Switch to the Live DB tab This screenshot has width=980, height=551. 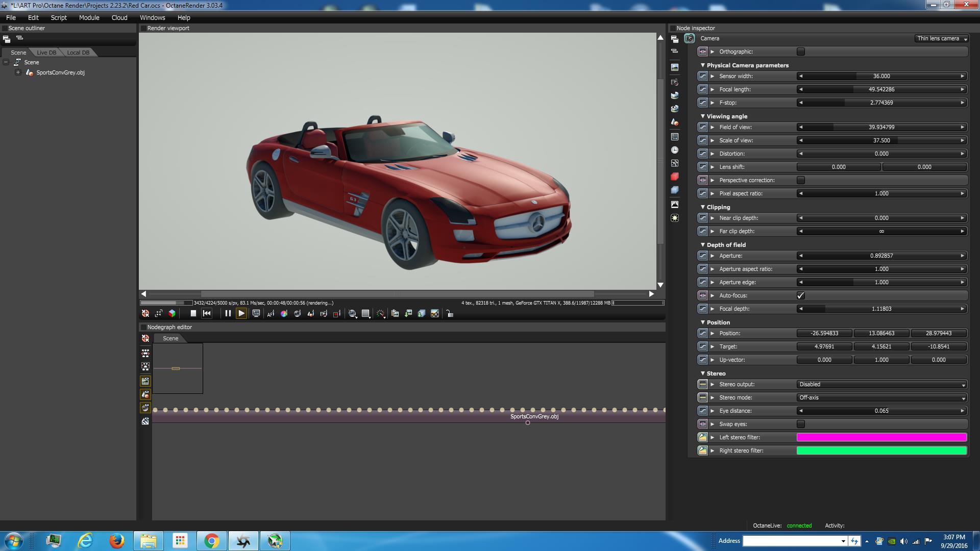(x=46, y=53)
